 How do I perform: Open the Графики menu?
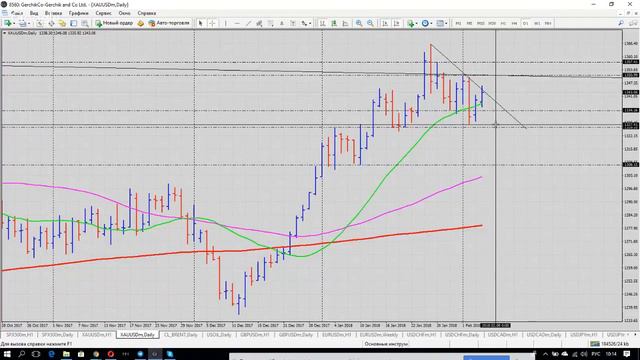78,13
